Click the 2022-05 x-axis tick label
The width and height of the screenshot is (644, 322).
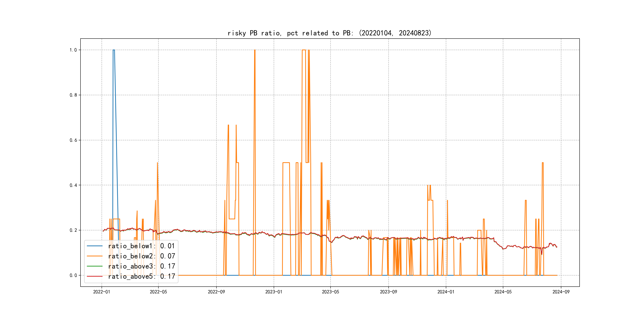[x=158, y=292]
